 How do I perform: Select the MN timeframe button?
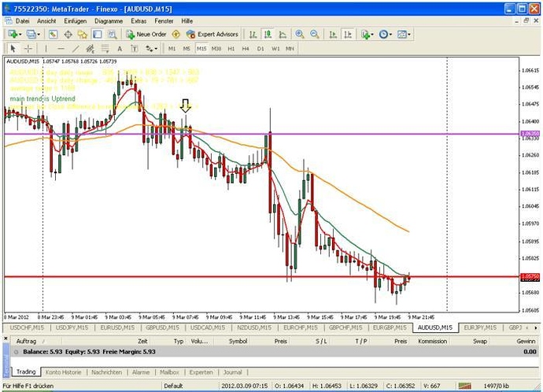(x=290, y=49)
